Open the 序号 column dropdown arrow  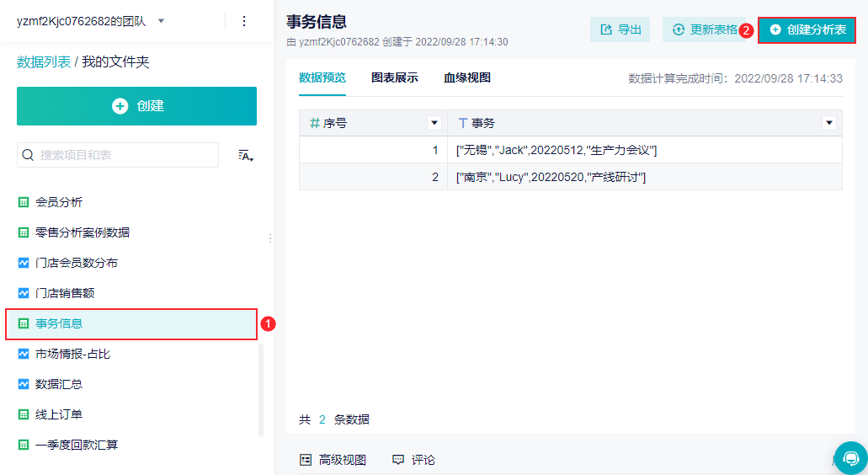[434, 123]
